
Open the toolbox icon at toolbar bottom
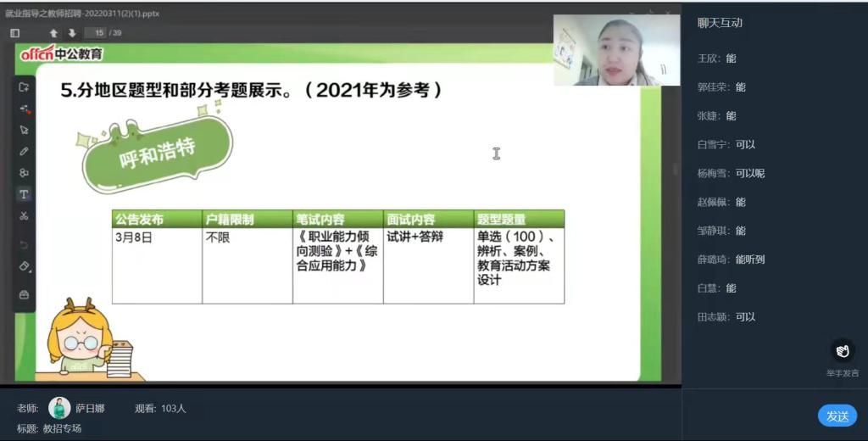(x=24, y=294)
